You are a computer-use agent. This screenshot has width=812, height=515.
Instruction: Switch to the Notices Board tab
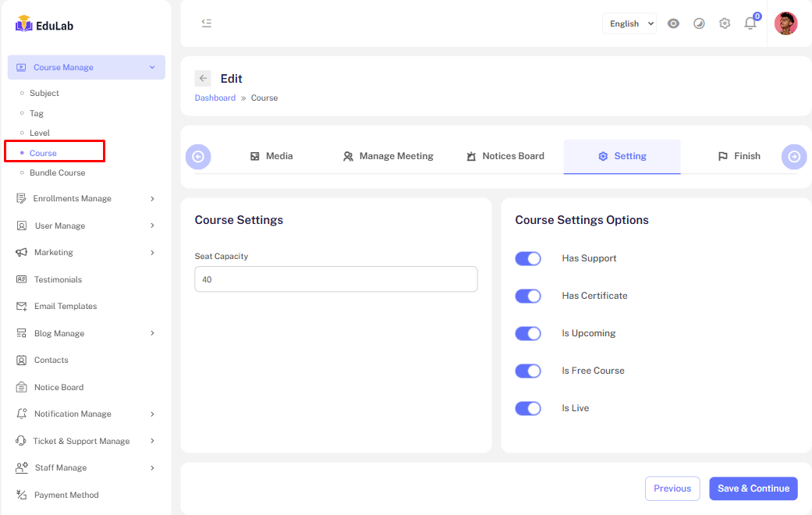[x=505, y=156]
